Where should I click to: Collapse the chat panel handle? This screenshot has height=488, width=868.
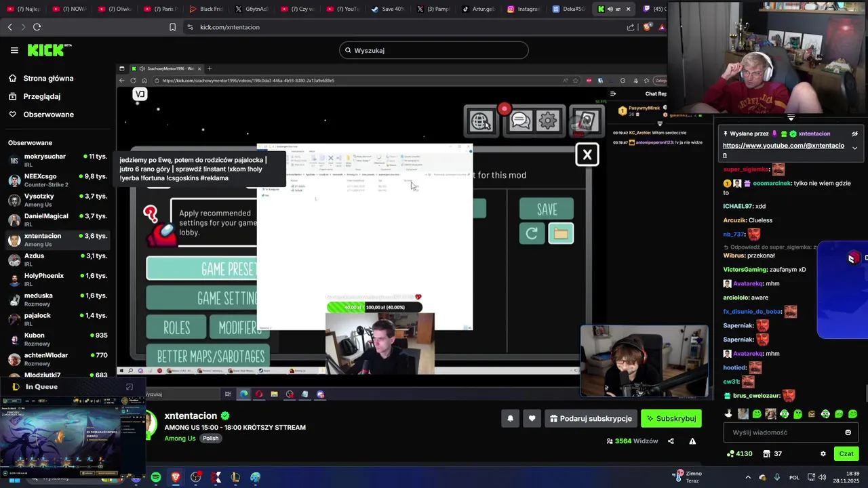tap(791, 118)
